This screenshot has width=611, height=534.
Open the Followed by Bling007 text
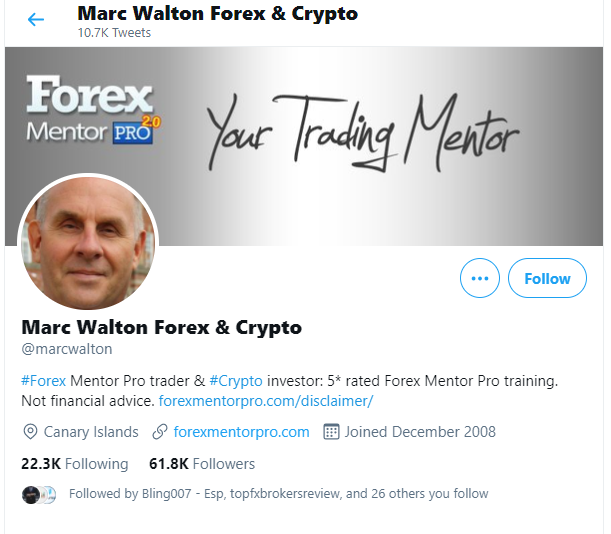pos(278,494)
